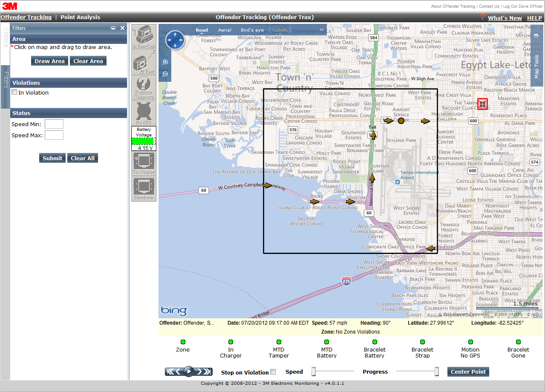Click the In BaseUnit status icon
The height and width of the screenshot is (392, 545).
[144, 37]
